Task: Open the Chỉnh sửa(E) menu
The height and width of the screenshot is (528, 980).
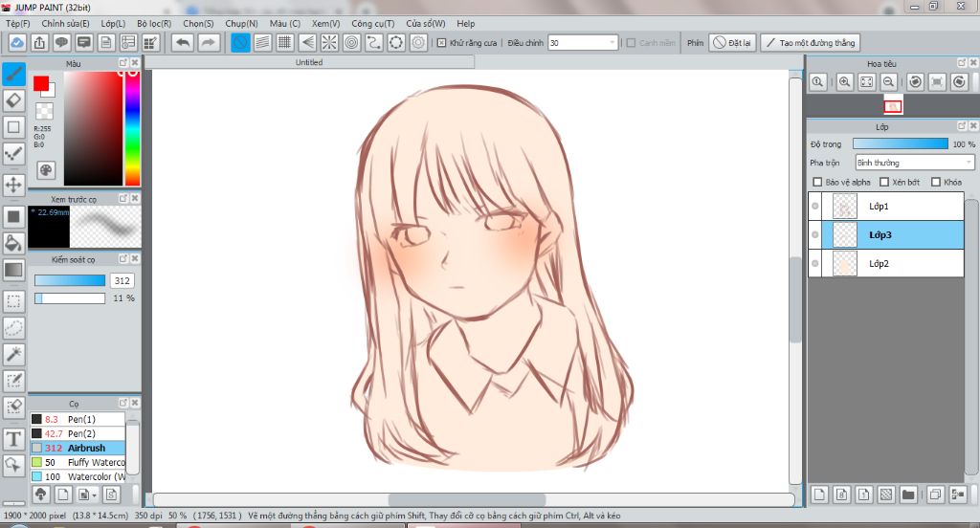Action: click(65, 23)
